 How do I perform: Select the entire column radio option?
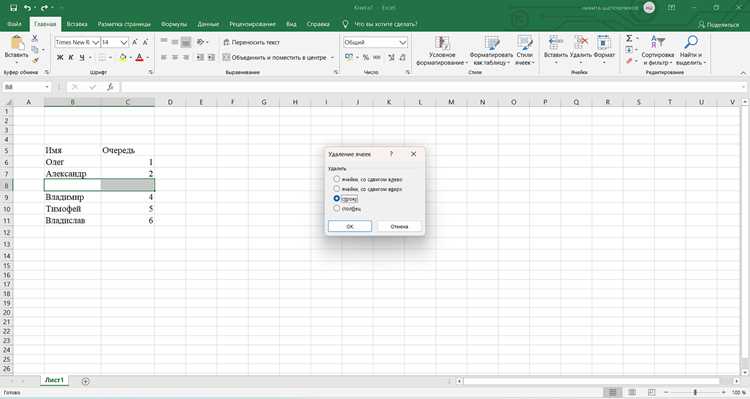[x=337, y=208]
